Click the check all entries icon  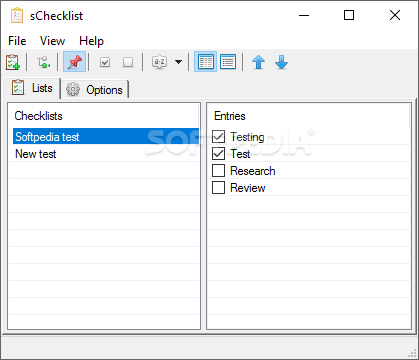pos(105,62)
